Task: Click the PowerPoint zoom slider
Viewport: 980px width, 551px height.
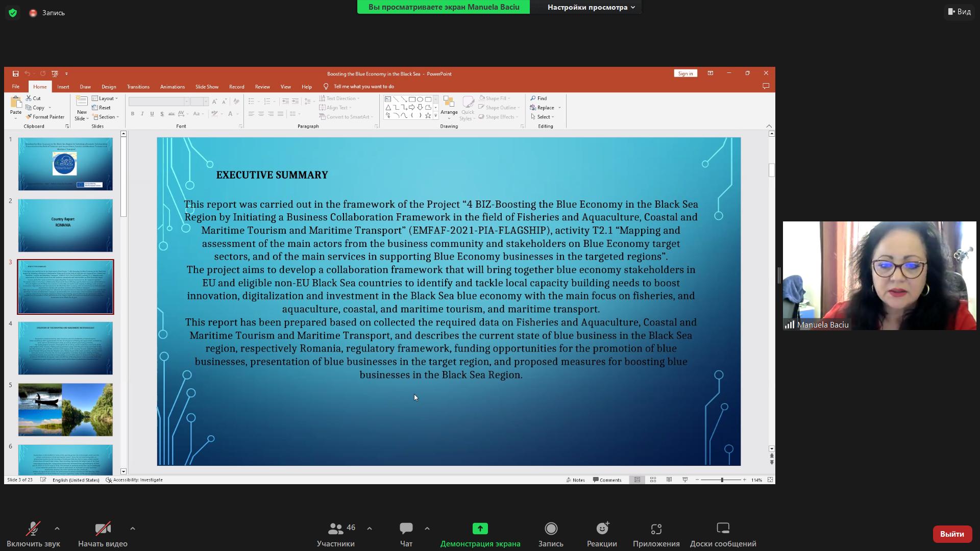Action: [x=722, y=480]
